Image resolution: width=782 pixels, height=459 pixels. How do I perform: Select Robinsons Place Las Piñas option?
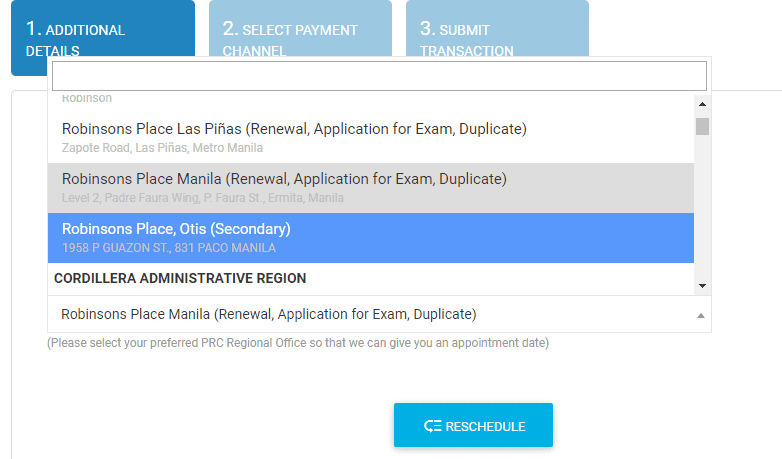pyautogui.click(x=294, y=129)
